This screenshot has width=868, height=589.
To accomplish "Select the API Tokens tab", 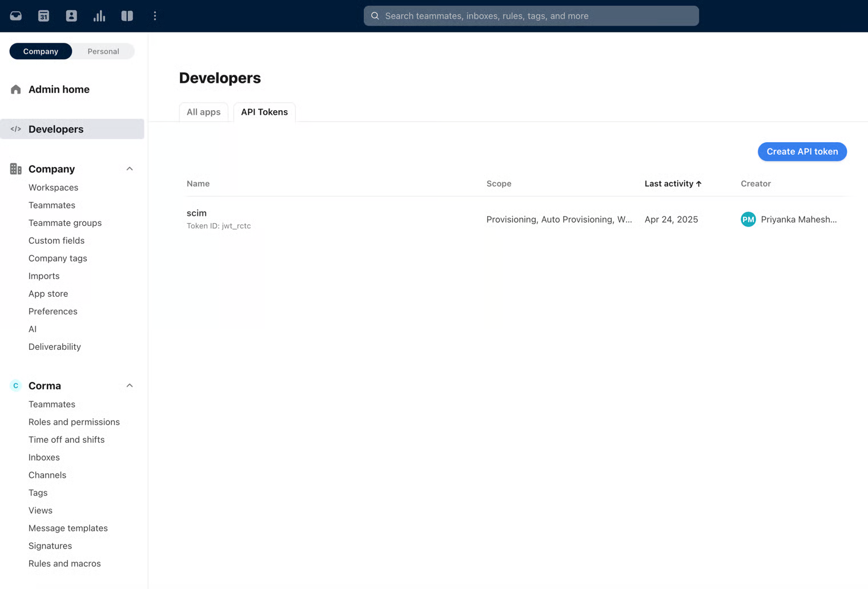I will (x=264, y=112).
